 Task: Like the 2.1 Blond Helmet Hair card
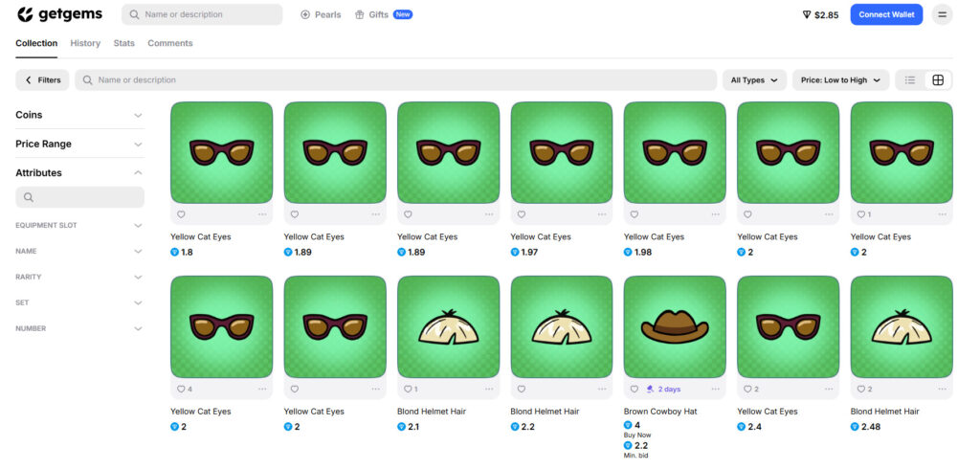coord(408,389)
